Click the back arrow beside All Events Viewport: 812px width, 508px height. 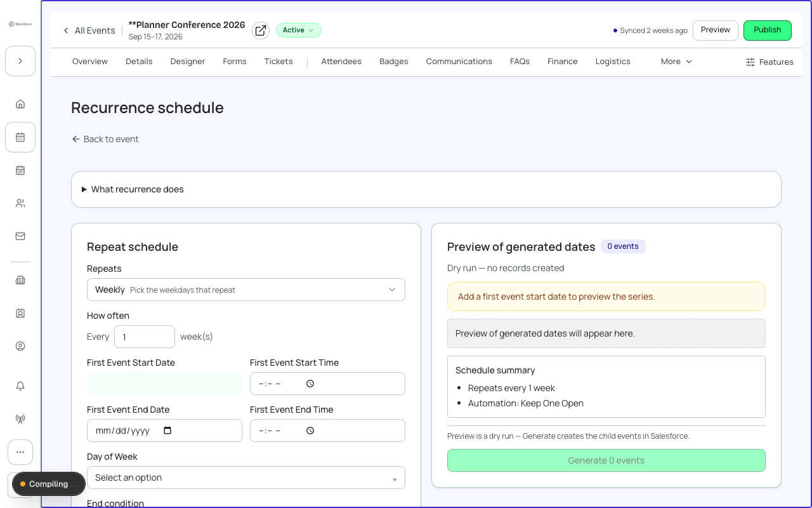66,30
